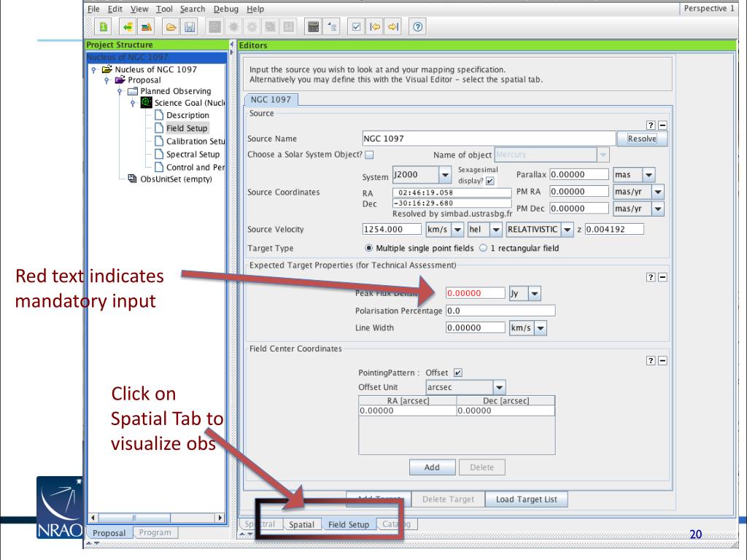
Task: Open the Source Velocity km/s unit dropdown
Action: click(x=457, y=230)
